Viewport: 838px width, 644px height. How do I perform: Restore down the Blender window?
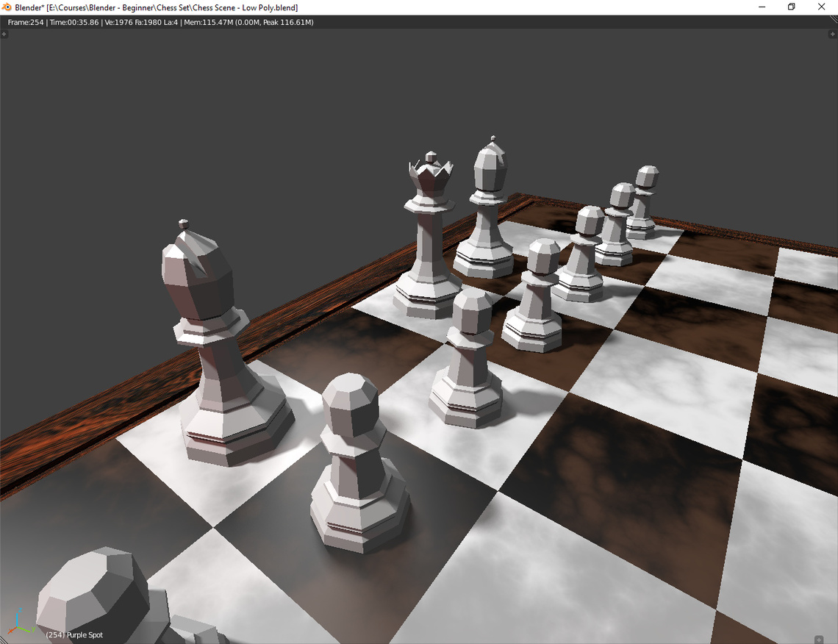[792, 7]
